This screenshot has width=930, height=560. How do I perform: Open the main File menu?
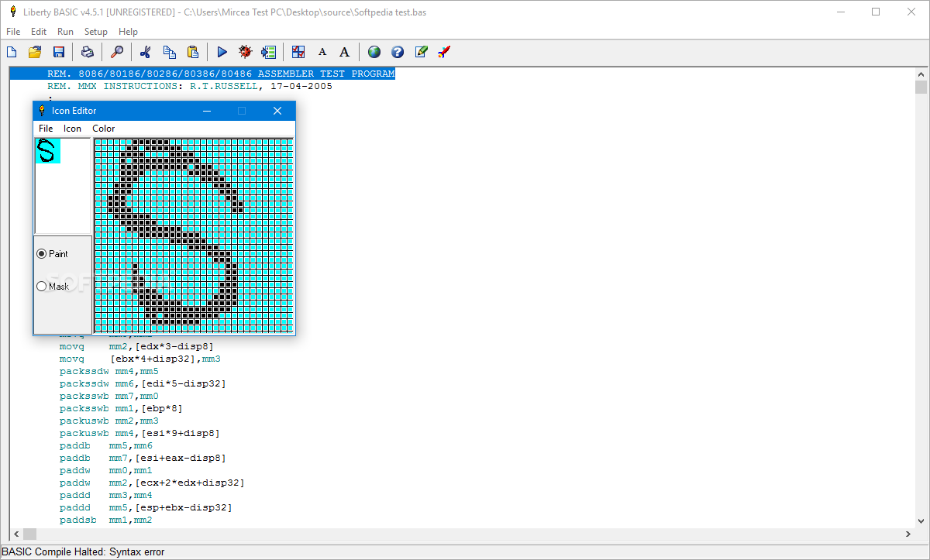point(13,32)
